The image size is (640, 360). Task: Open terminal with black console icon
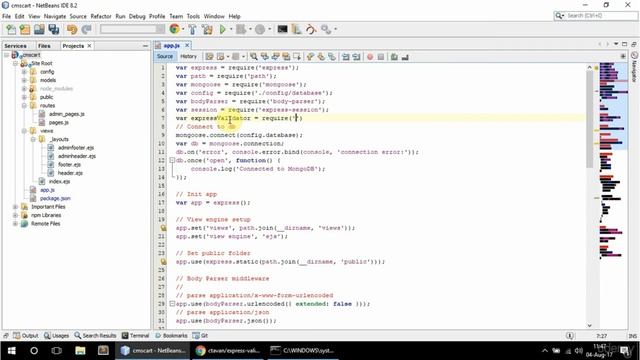click(282, 29)
